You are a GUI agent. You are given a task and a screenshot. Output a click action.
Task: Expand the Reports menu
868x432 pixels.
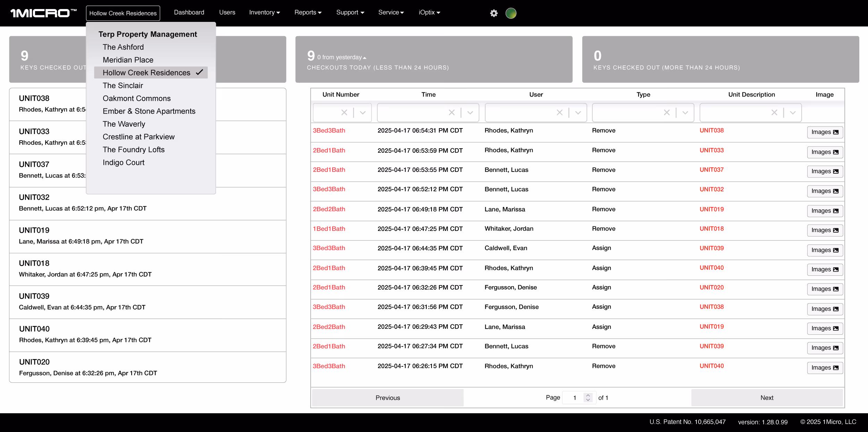[307, 12]
